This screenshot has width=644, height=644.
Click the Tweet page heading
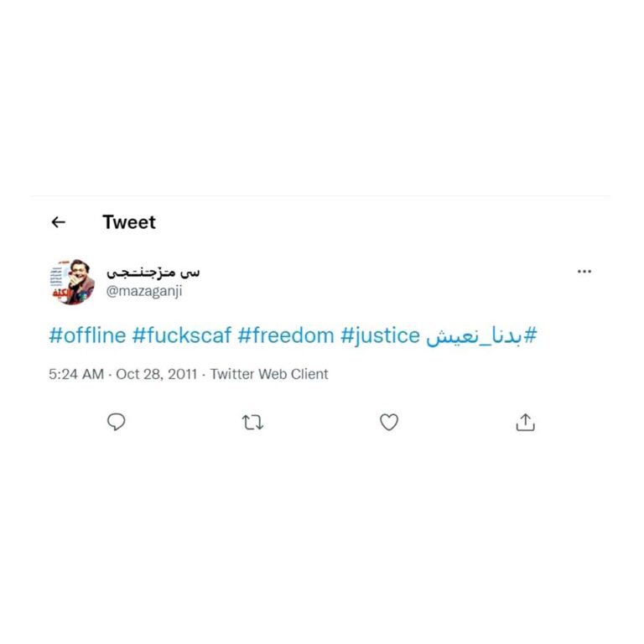point(129,222)
